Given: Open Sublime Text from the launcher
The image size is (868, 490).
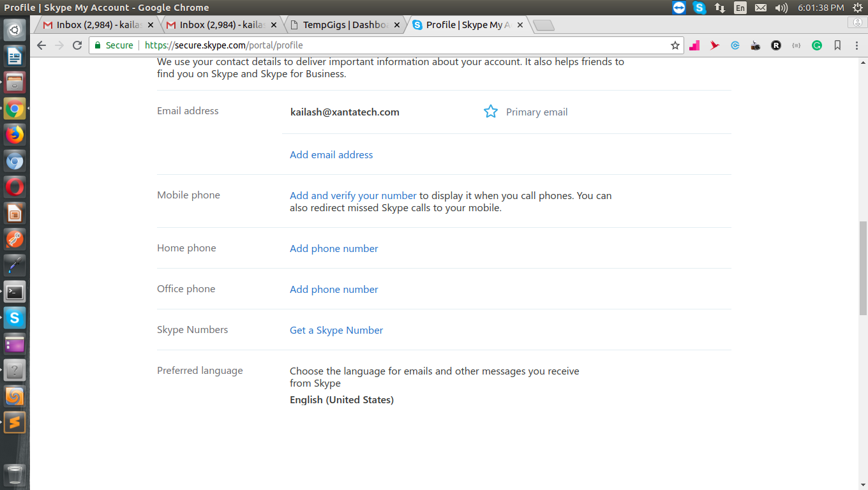Looking at the screenshot, I should point(15,422).
